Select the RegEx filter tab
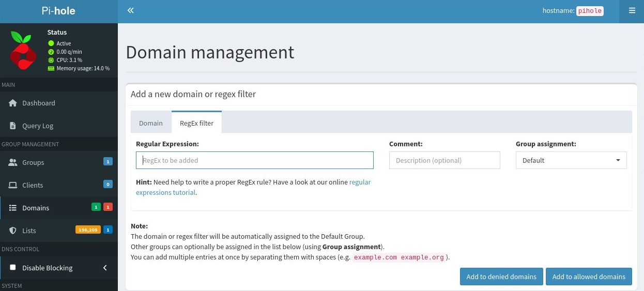Image resolution: width=644 pixels, height=291 pixels. [196, 123]
